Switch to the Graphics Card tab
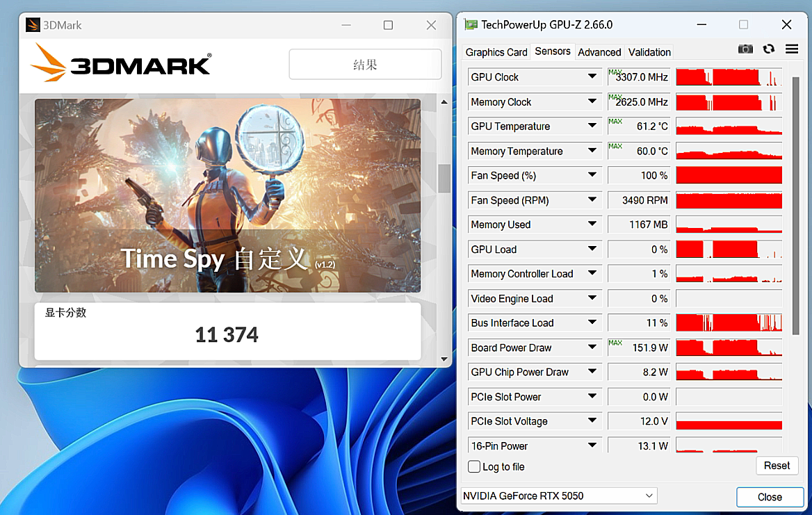The height and width of the screenshot is (515, 812). 496,52
